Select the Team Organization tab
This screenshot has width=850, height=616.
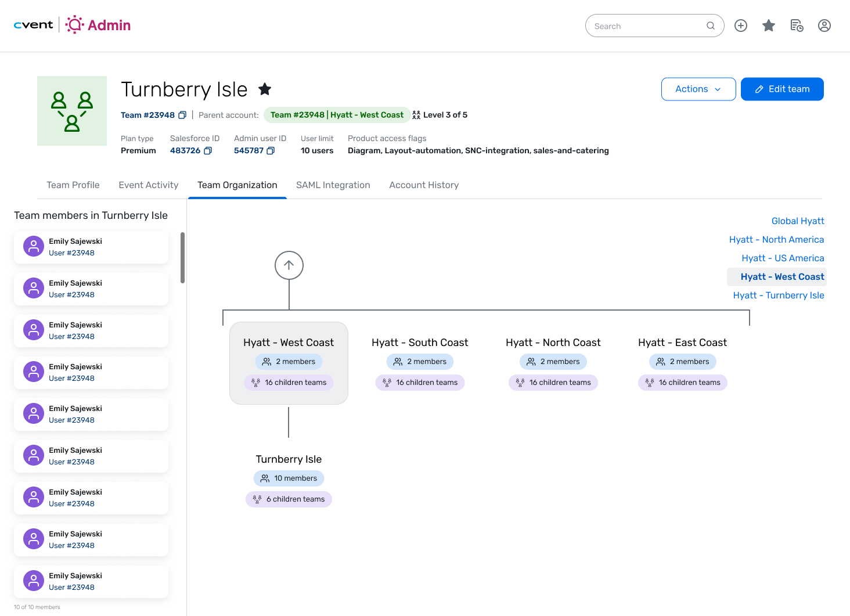237,185
